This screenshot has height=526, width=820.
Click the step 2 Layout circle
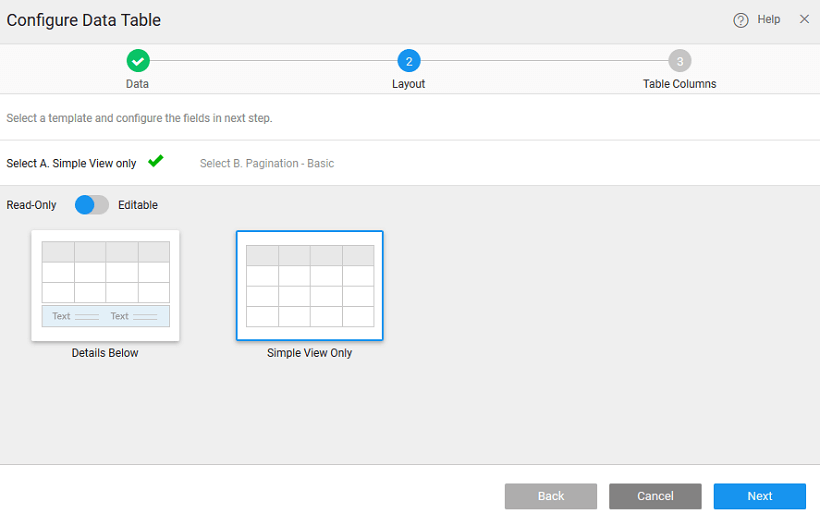click(408, 61)
